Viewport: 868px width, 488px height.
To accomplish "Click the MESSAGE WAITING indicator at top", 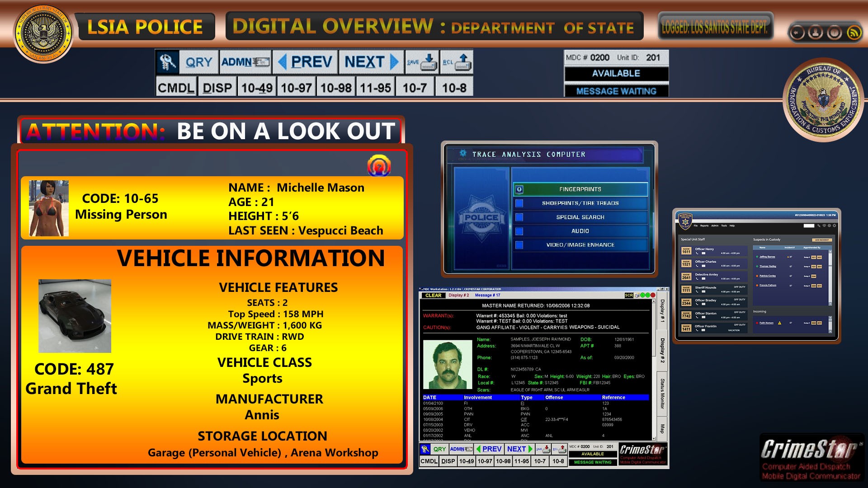I will coord(616,91).
